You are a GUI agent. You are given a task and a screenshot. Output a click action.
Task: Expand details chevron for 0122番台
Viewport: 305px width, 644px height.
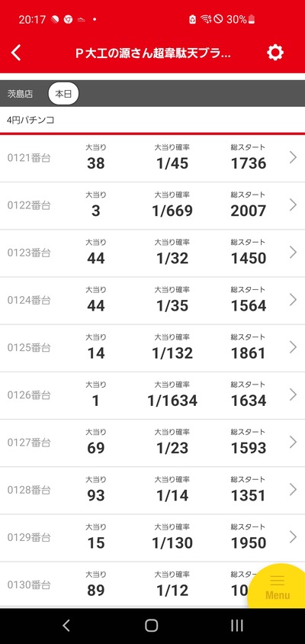(x=293, y=204)
